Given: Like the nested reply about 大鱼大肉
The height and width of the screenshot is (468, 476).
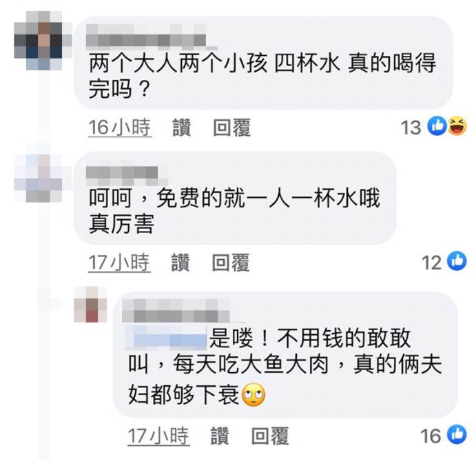Looking at the screenshot, I should pyautogui.click(x=220, y=436).
